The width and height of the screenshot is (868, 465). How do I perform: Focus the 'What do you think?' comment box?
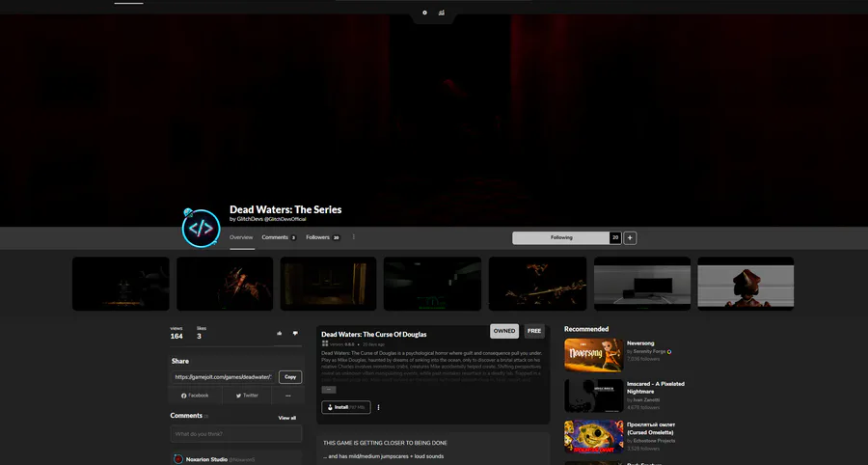coord(236,434)
